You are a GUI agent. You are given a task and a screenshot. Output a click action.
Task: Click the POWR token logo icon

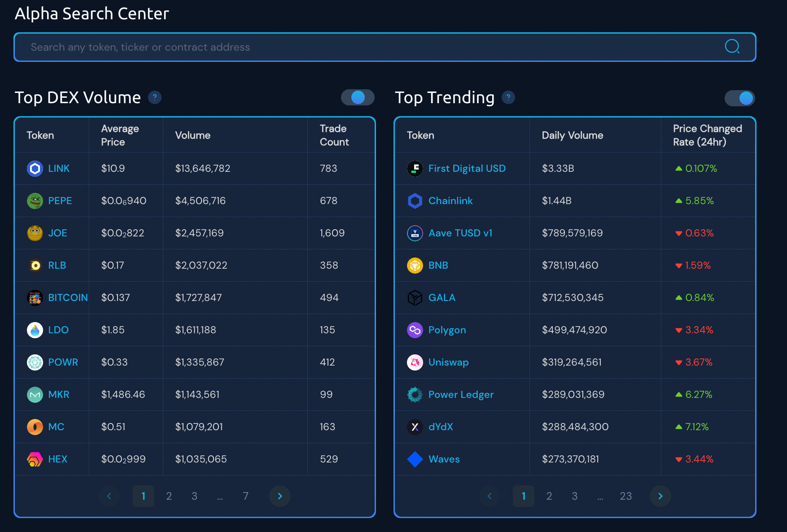pyautogui.click(x=35, y=362)
